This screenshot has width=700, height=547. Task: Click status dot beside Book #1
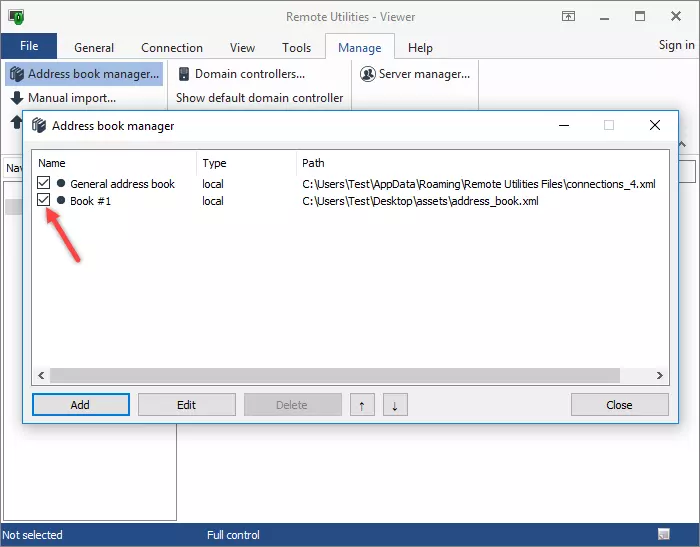pyautogui.click(x=61, y=200)
